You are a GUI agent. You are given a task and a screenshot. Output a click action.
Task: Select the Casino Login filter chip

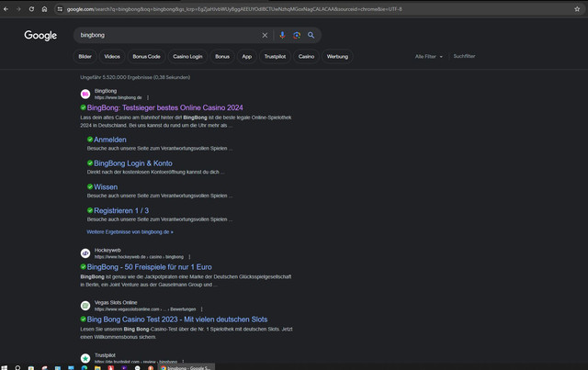click(187, 57)
